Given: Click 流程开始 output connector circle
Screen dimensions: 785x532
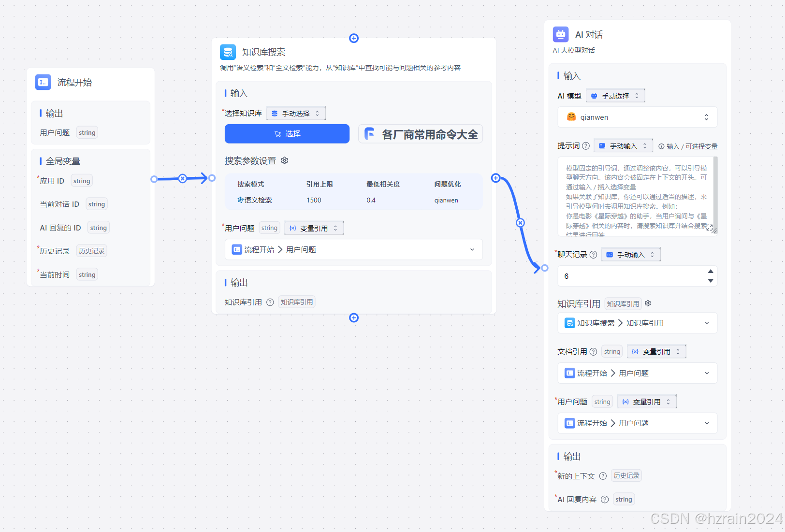Looking at the screenshot, I should pos(154,179).
